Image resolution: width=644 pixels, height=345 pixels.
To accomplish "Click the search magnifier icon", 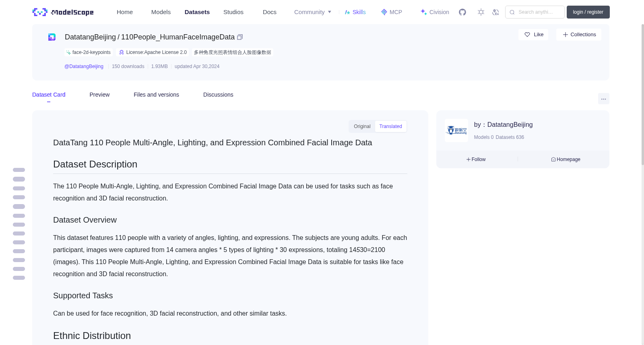I will tap(512, 12).
